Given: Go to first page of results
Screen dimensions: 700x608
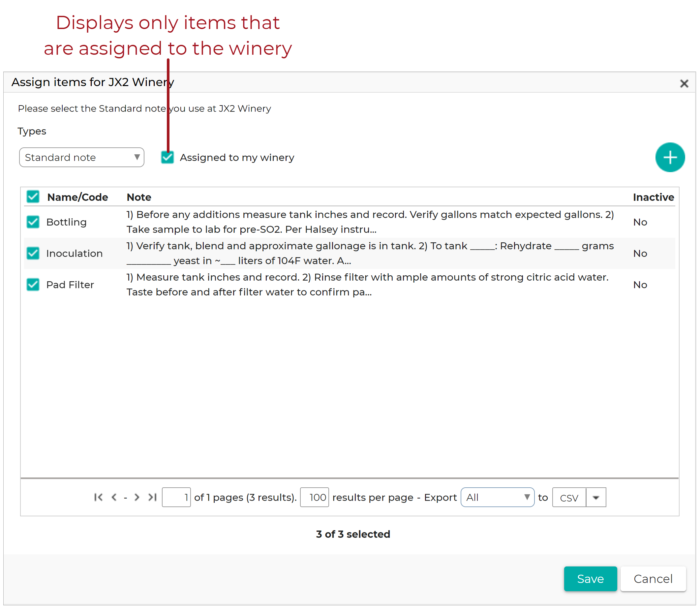Looking at the screenshot, I should tap(98, 497).
